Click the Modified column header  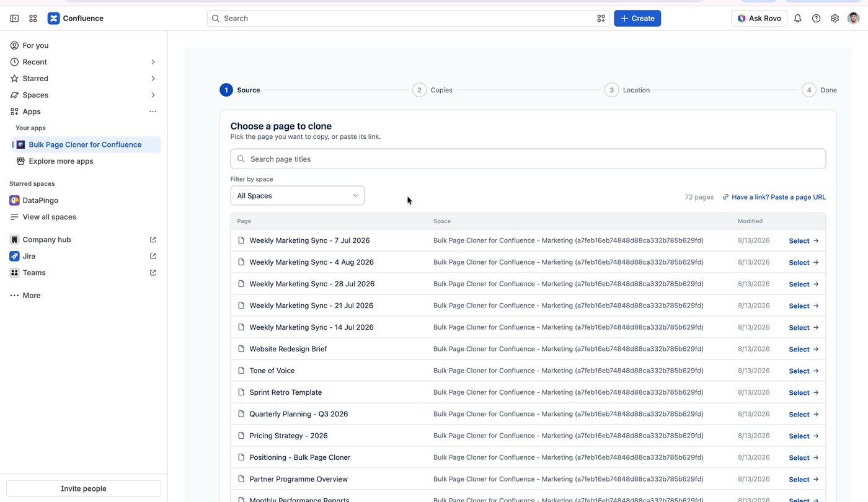coord(750,221)
